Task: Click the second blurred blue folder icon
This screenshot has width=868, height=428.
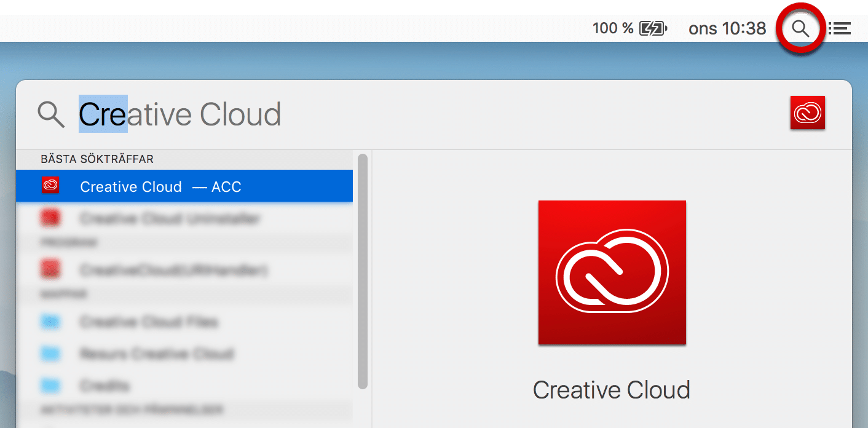Action: (x=50, y=354)
